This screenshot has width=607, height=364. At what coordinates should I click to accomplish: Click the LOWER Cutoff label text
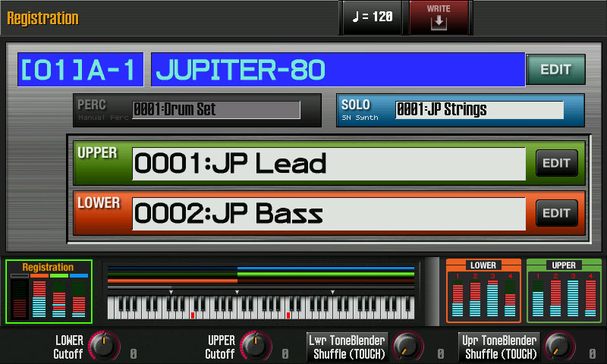click(x=68, y=347)
